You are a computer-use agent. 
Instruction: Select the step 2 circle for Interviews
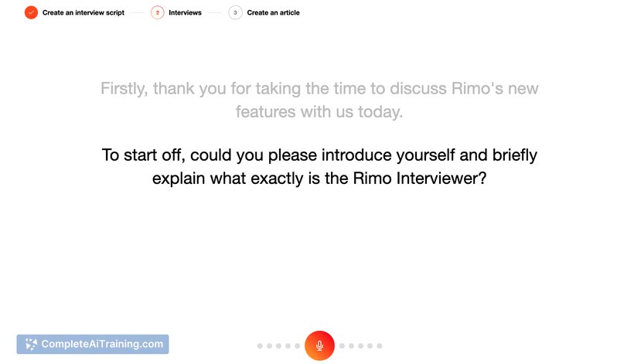[157, 12]
